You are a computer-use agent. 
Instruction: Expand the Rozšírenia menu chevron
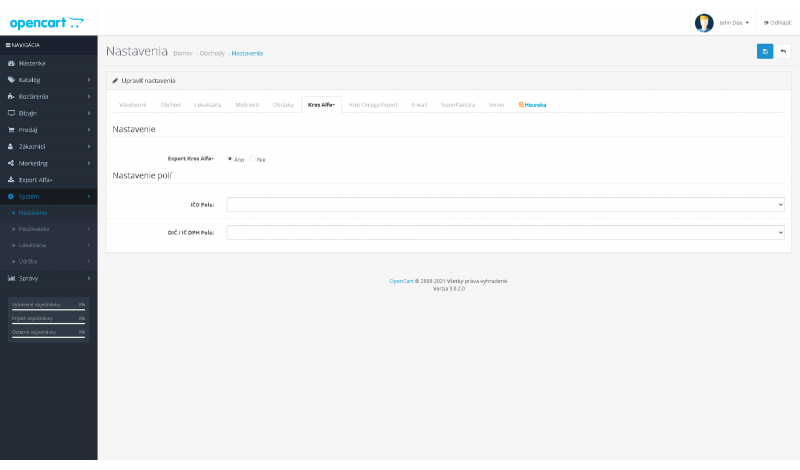point(89,96)
